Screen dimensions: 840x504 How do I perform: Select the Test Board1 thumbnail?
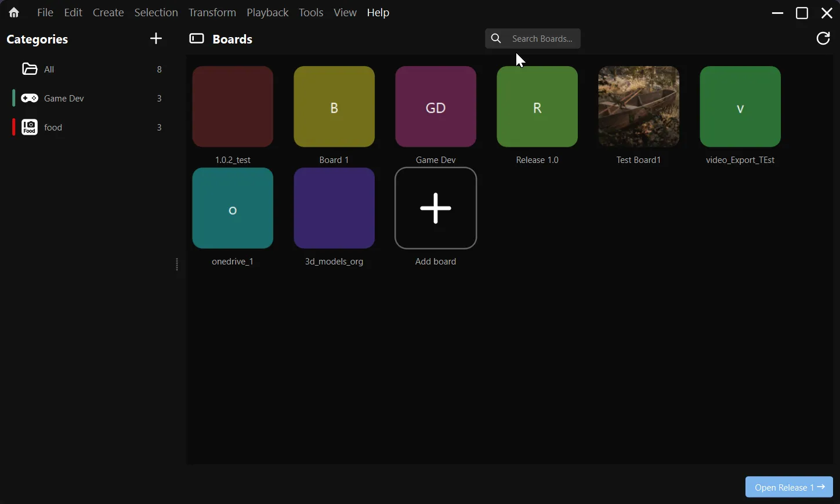click(639, 107)
